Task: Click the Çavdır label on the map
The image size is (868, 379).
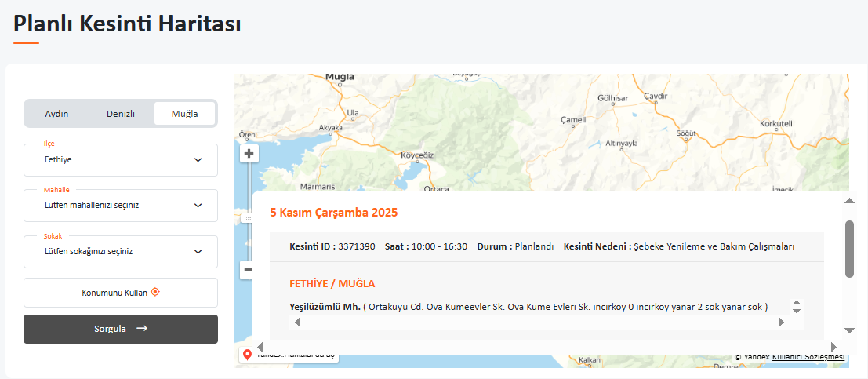Action: pos(656,96)
